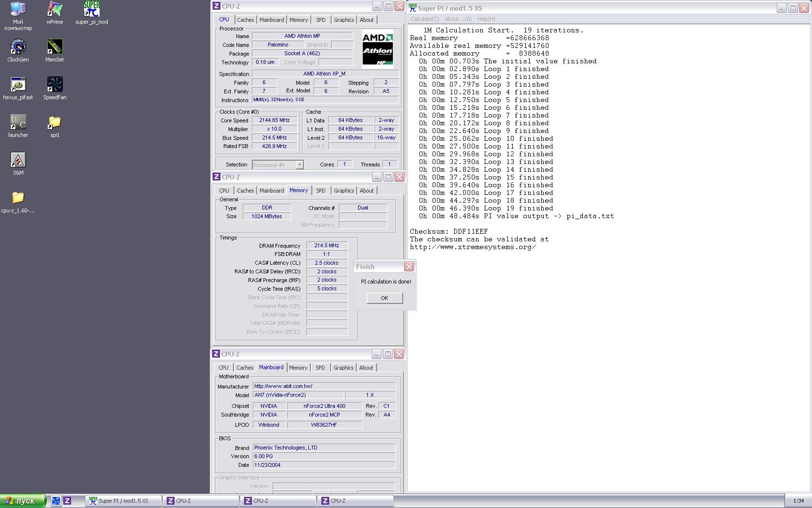812x508 pixels.
Task: Click the Mainboard CPU-Z window title icon
Action: (216, 354)
